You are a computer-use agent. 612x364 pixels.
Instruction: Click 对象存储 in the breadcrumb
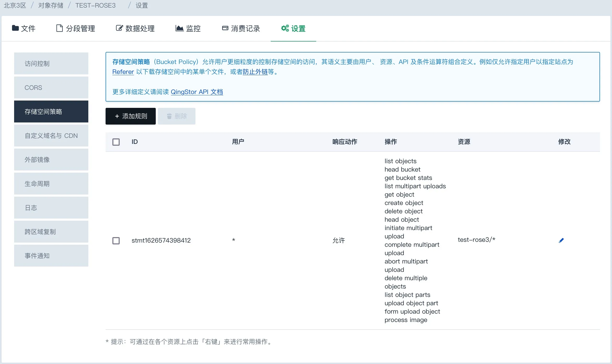coord(51,5)
